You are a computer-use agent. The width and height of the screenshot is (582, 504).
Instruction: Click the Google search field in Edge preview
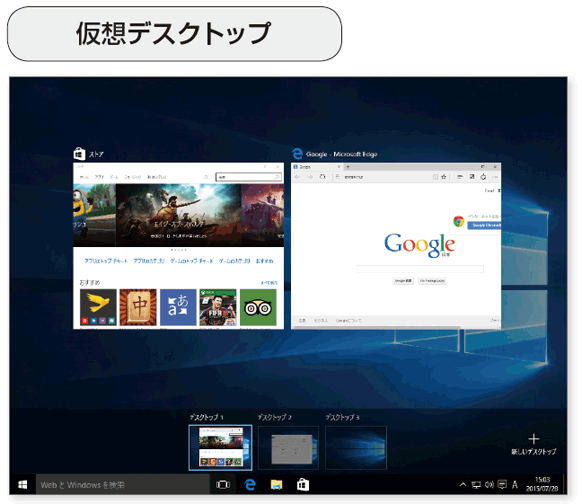[x=419, y=269]
